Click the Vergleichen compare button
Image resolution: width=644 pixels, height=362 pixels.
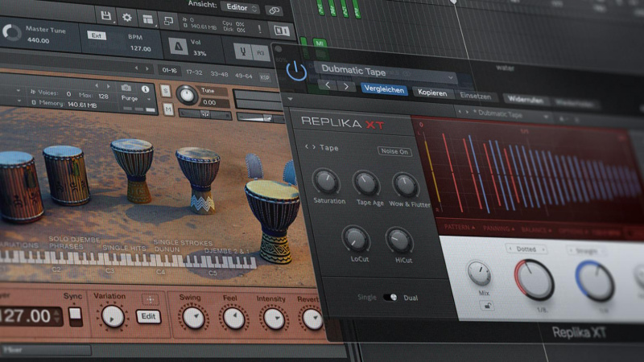pyautogui.click(x=384, y=89)
